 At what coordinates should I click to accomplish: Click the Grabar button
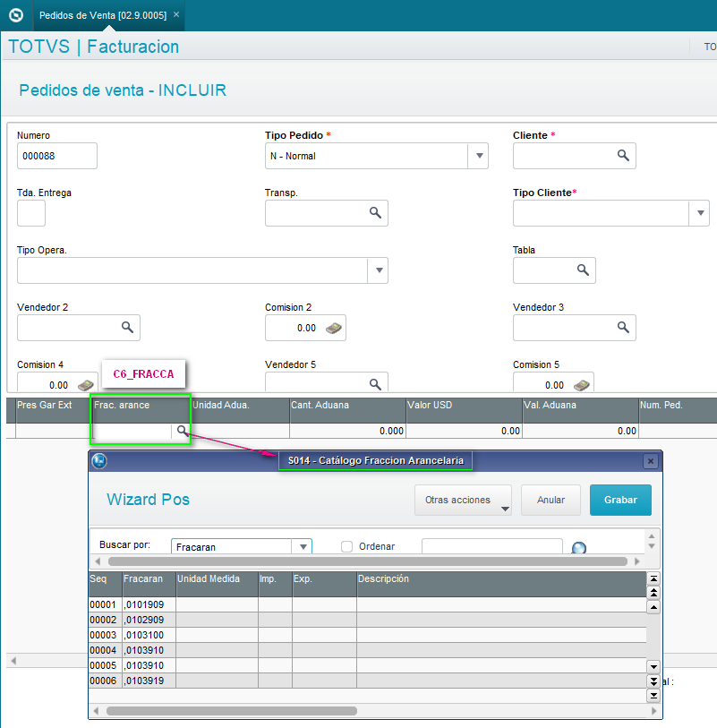(620, 500)
